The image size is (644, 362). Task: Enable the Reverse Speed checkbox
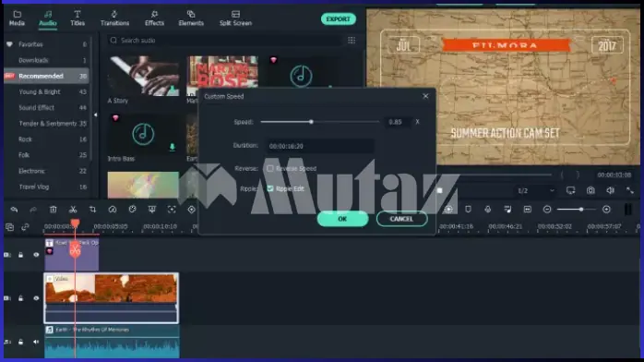click(x=269, y=168)
